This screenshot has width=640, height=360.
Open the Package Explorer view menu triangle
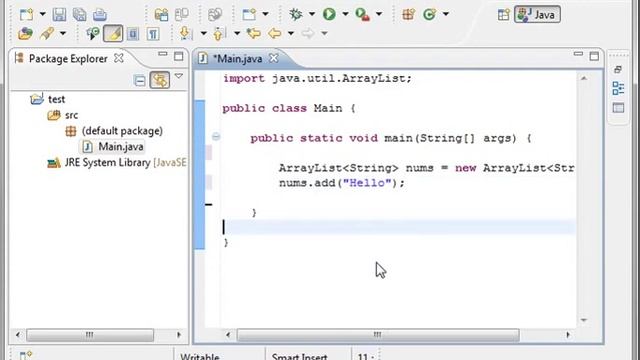click(179, 76)
